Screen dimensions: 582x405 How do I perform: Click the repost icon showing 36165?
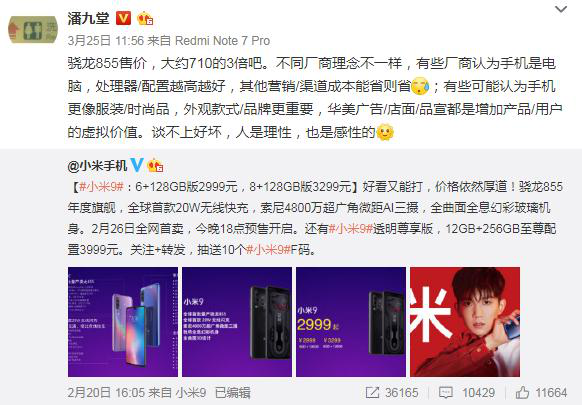click(372, 392)
